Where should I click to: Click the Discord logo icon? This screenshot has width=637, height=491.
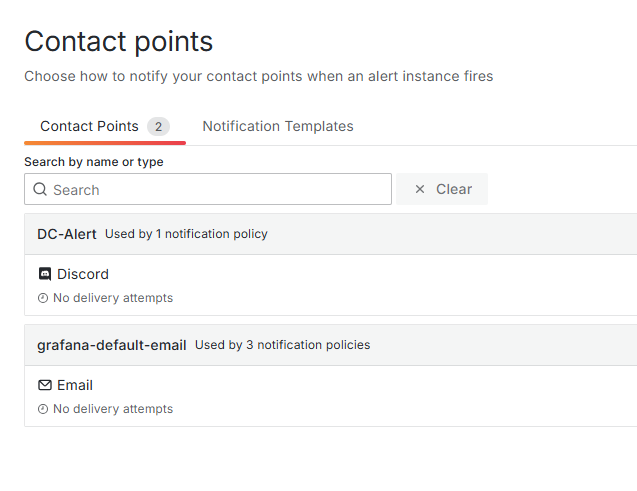tap(44, 274)
